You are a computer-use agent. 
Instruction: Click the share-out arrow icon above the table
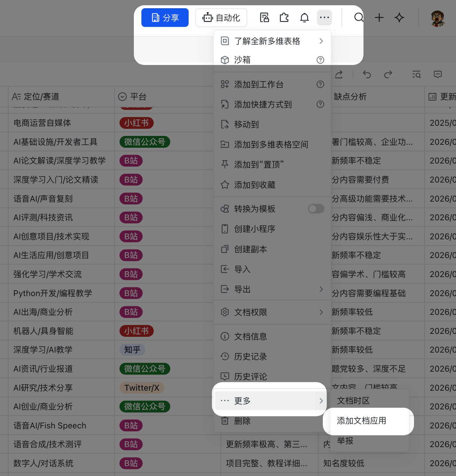pos(339,75)
